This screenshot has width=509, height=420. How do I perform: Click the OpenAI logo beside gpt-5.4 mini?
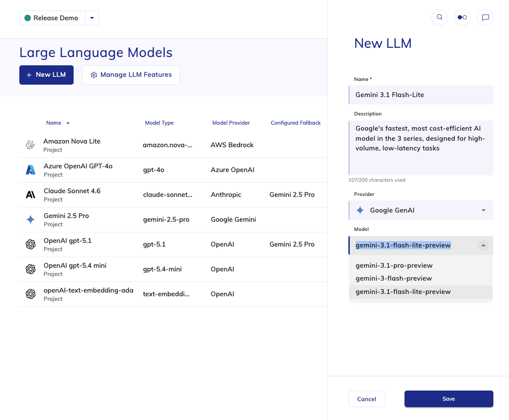click(x=30, y=269)
